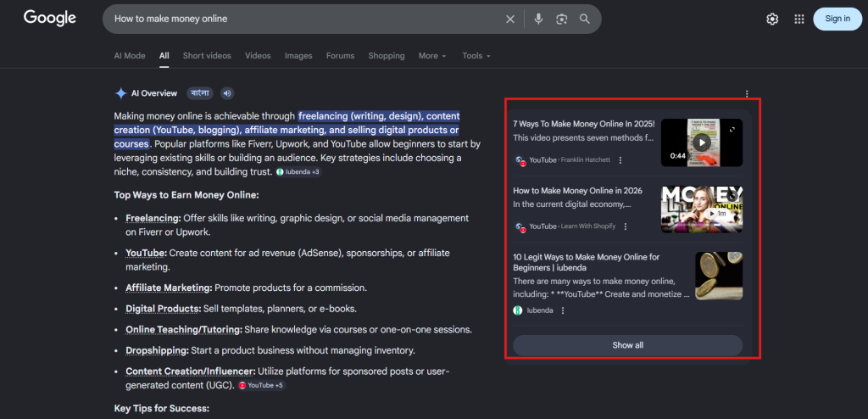Open AI Overview three-dot options

[747, 94]
